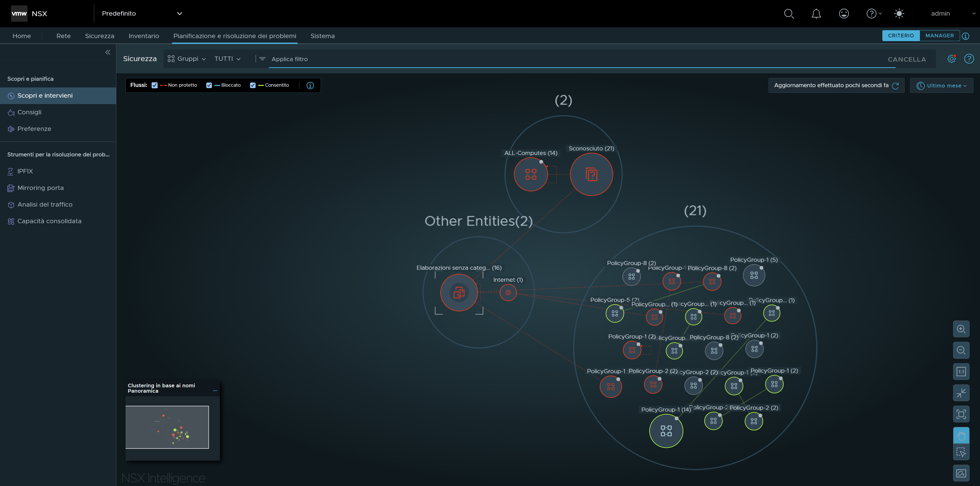Expand the Predefinito project selector
The image size is (980, 486).
(x=142, y=14)
